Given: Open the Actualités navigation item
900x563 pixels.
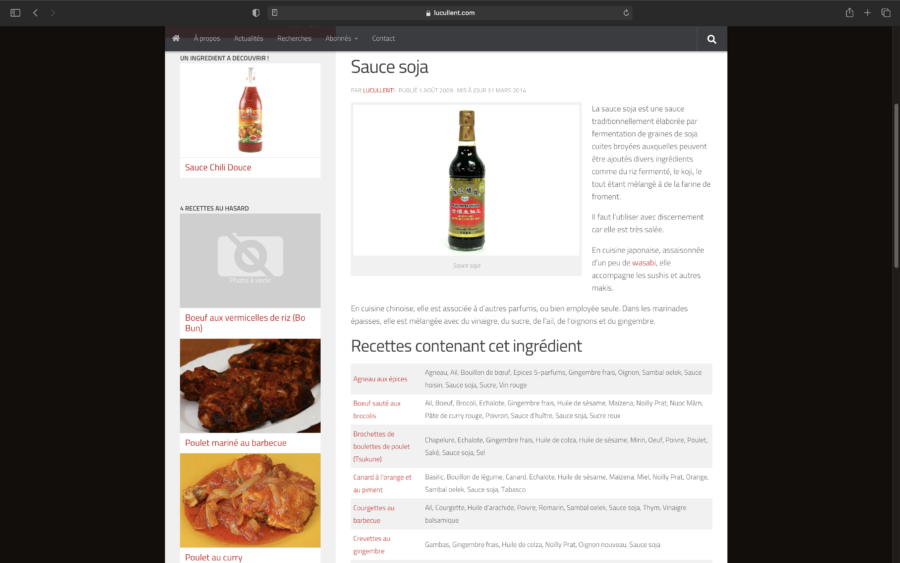Looking at the screenshot, I should pos(248,39).
